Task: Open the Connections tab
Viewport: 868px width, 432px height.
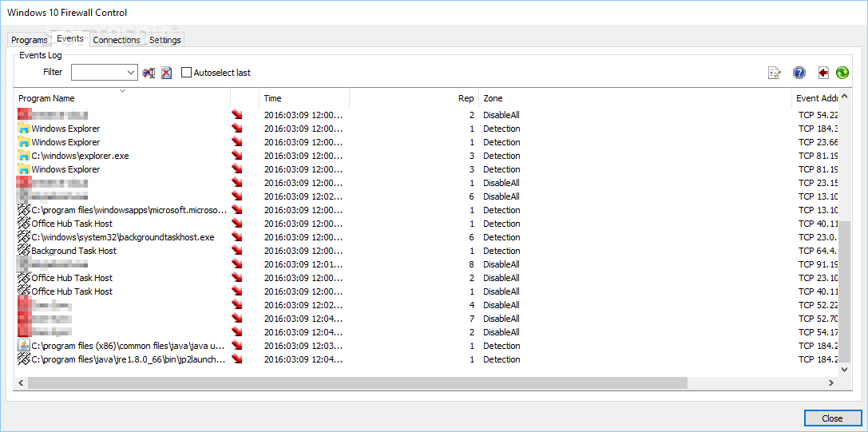Action: click(x=117, y=40)
